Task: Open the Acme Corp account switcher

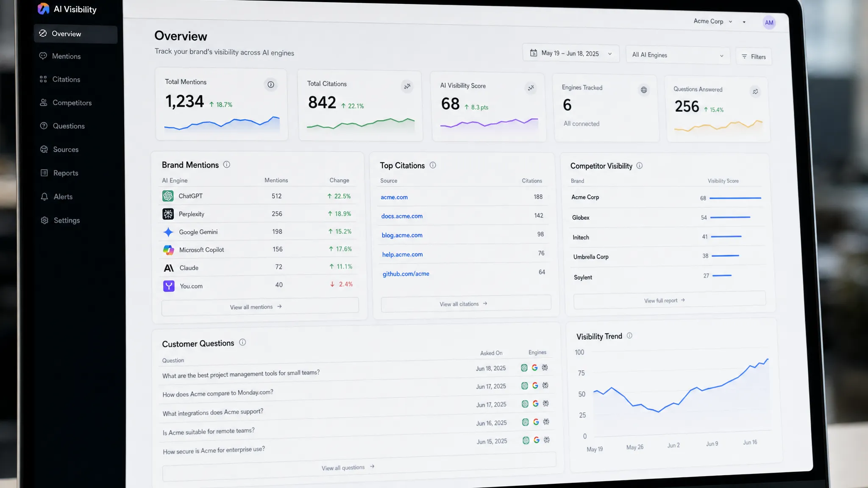Action: [713, 21]
